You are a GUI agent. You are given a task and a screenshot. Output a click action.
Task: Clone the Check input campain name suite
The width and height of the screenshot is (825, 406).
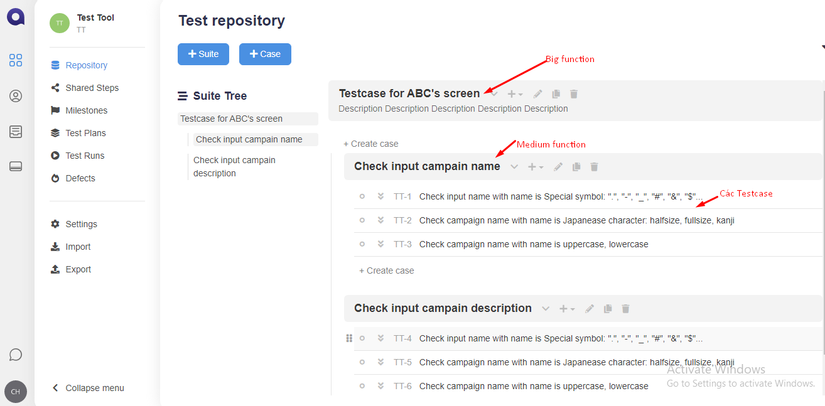click(x=577, y=167)
